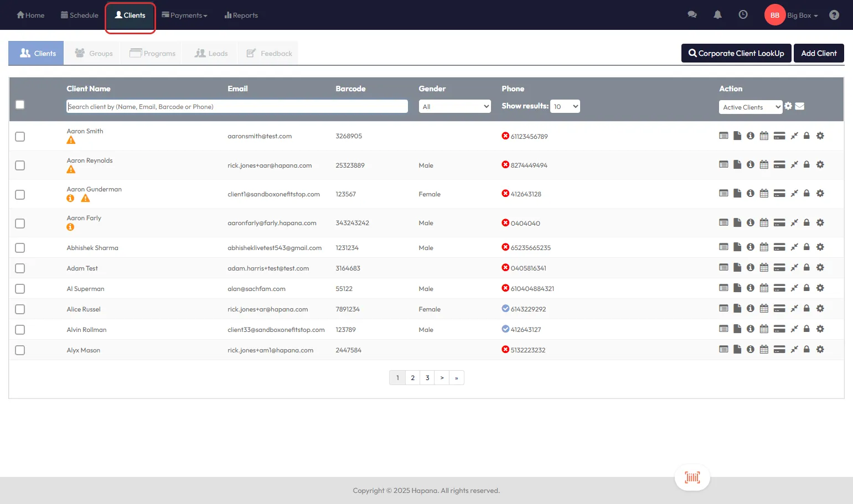This screenshot has width=853, height=504.
Task: Open the Payments menu
Action: click(x=185, y=15)
